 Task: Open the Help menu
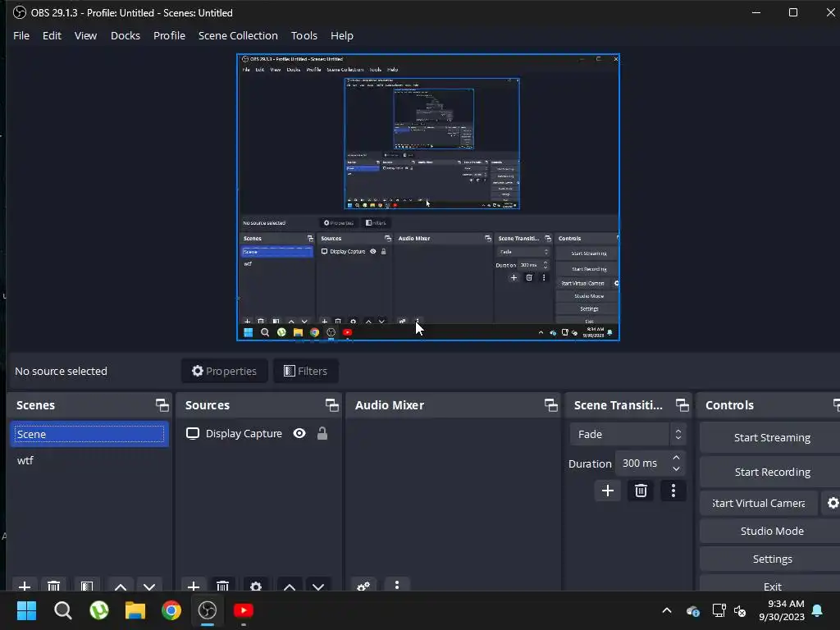pos(342,35)
